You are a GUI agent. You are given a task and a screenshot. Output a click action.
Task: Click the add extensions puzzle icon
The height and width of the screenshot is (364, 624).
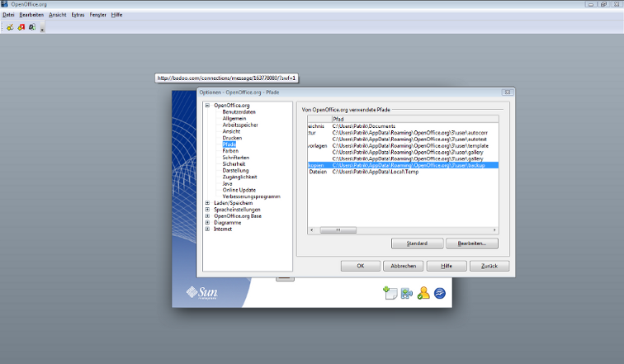click(x=407, y=293)
